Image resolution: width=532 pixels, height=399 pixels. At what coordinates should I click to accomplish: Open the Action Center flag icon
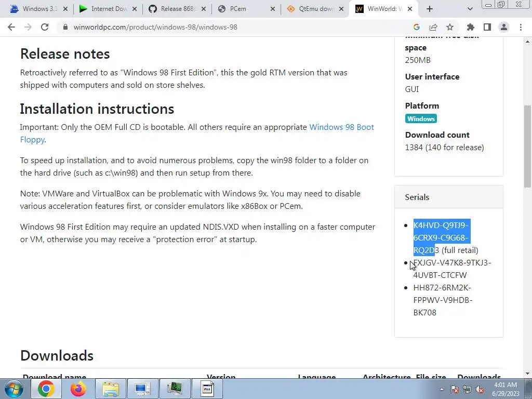coord(455,390)
